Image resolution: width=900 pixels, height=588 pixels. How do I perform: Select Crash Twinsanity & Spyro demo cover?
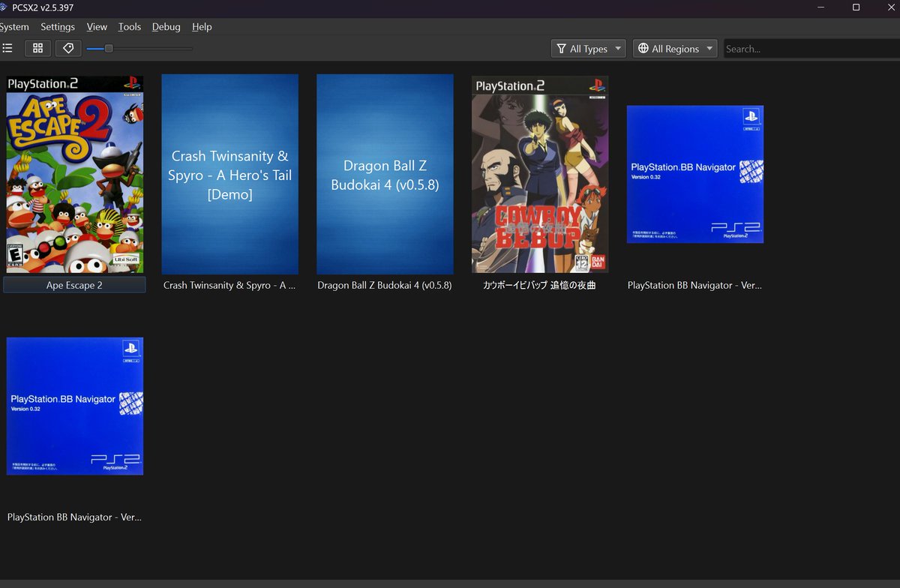[x=230, y=174]
